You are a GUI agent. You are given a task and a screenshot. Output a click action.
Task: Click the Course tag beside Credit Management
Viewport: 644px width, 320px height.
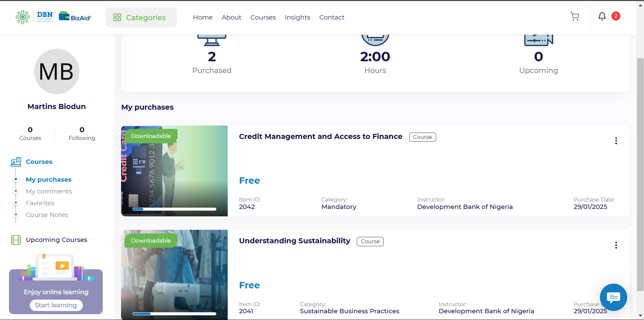coord(422,137)
